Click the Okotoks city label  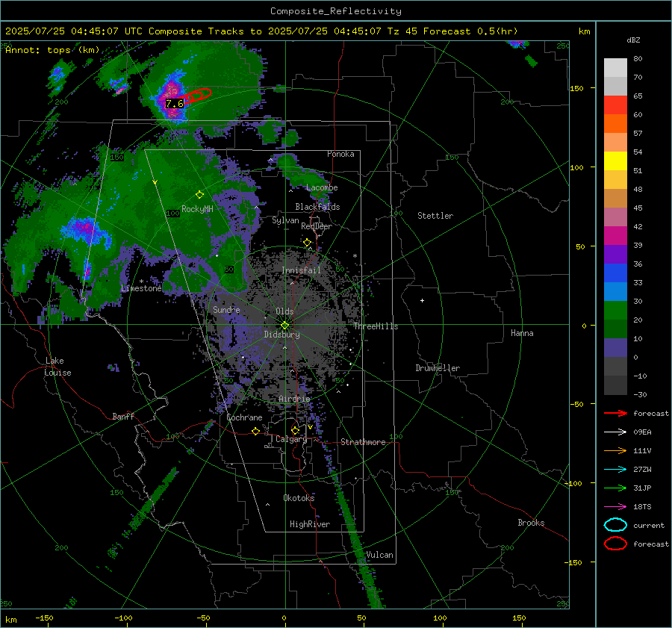(299, 498)
